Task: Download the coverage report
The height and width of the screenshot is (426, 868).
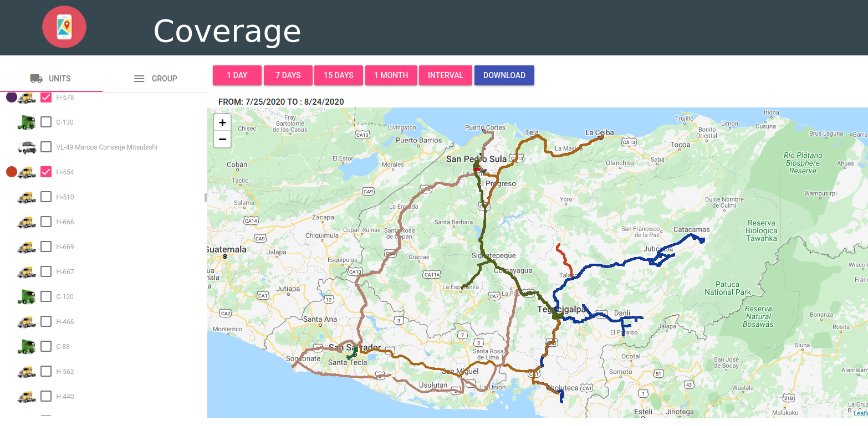Action: click(504, 75)
